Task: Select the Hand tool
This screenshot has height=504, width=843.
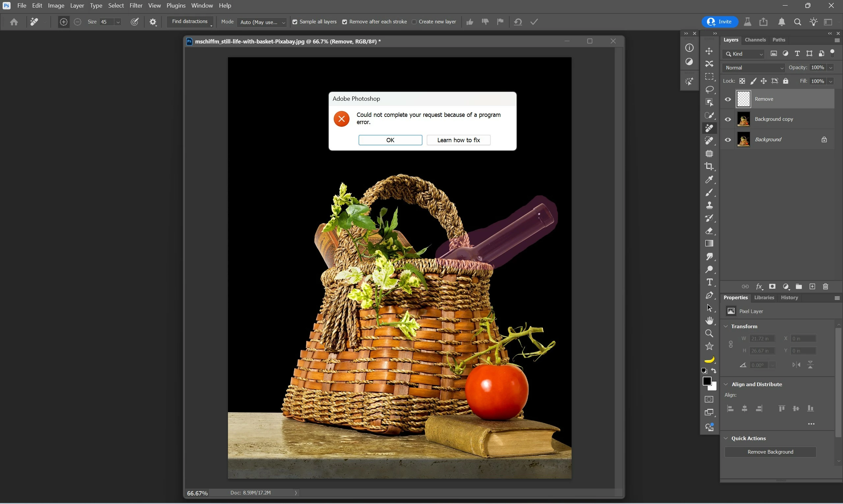Action: pos(709,321)
